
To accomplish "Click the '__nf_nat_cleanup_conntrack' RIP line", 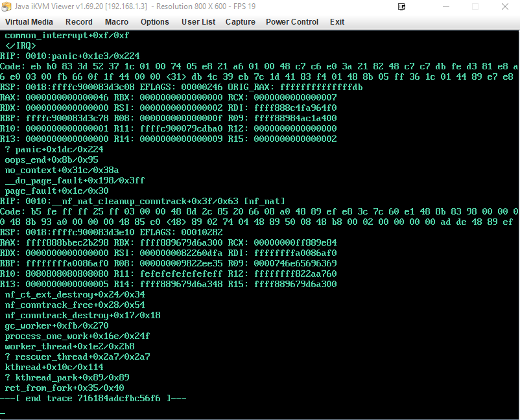I will pyautogui.click(x=143, y=201).
